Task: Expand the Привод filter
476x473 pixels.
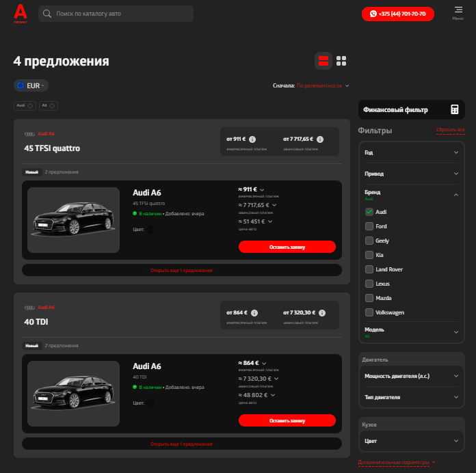Action: tap(411, 174)
